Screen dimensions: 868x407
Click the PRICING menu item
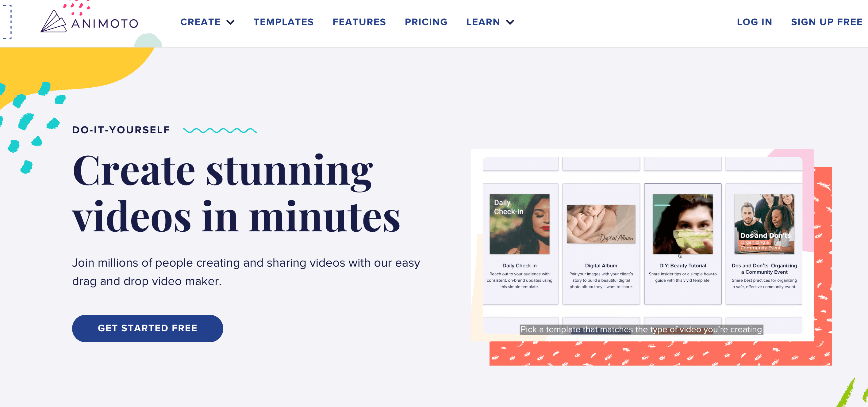426,22
